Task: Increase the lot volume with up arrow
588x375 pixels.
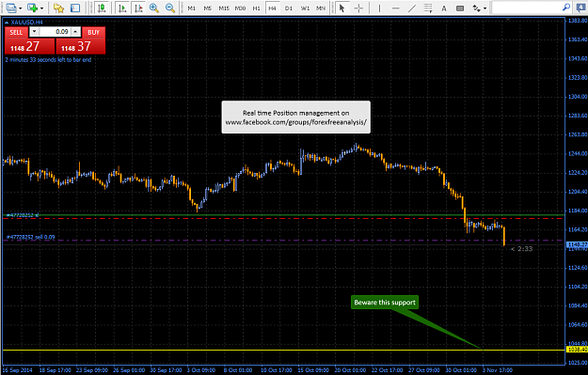Action: pos(76,32)
